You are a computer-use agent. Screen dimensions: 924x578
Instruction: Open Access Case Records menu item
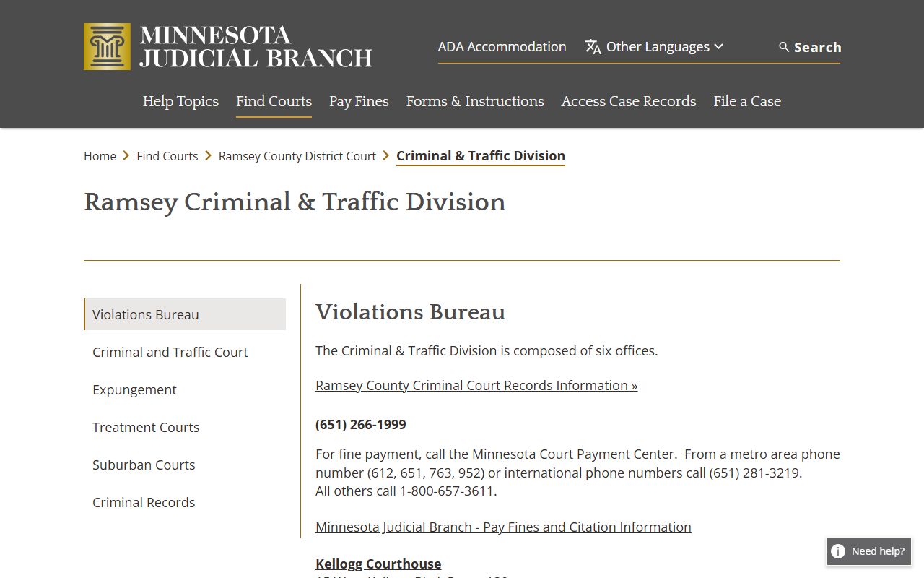629,101
